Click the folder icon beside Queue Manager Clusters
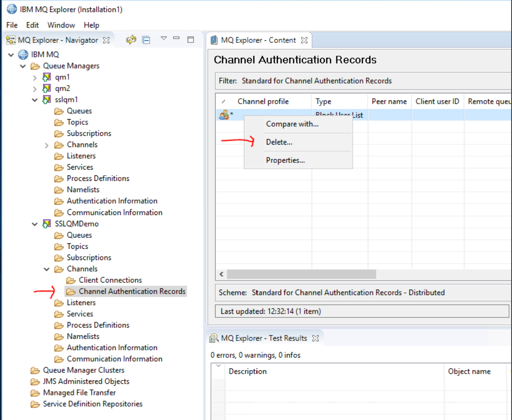The width and height of the screenshot is (512, 420). pyautogui.click(x=35, y=370)
